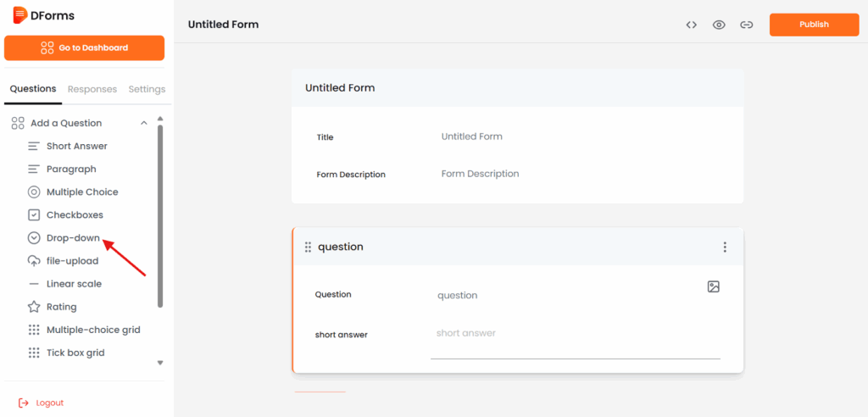The image size is (868, 417).
Task: Add a Linear scale question
Action: click(74, 284)
